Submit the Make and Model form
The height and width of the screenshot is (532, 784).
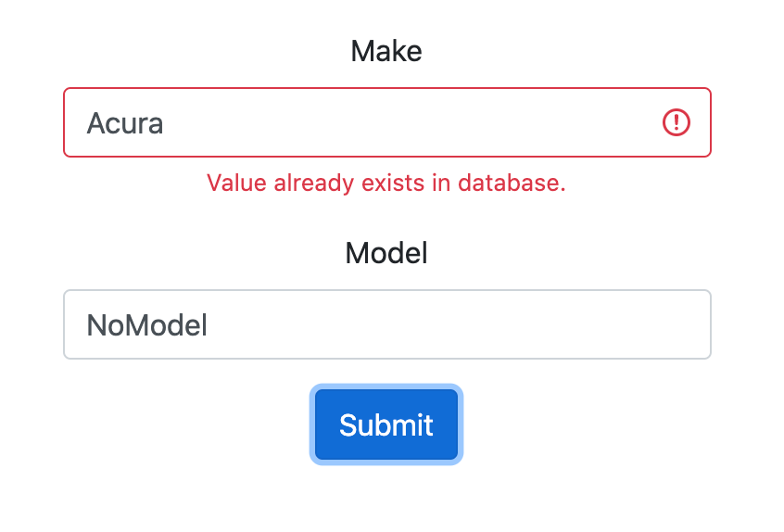pyautogui.click(x=386, y=424)
